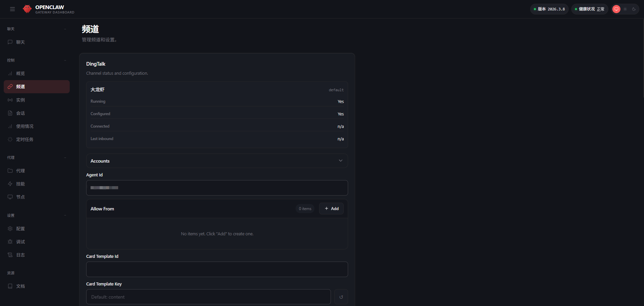Expand the Accounts section chevron
Viewport: 644px width, 306px height.
point(341,161)
